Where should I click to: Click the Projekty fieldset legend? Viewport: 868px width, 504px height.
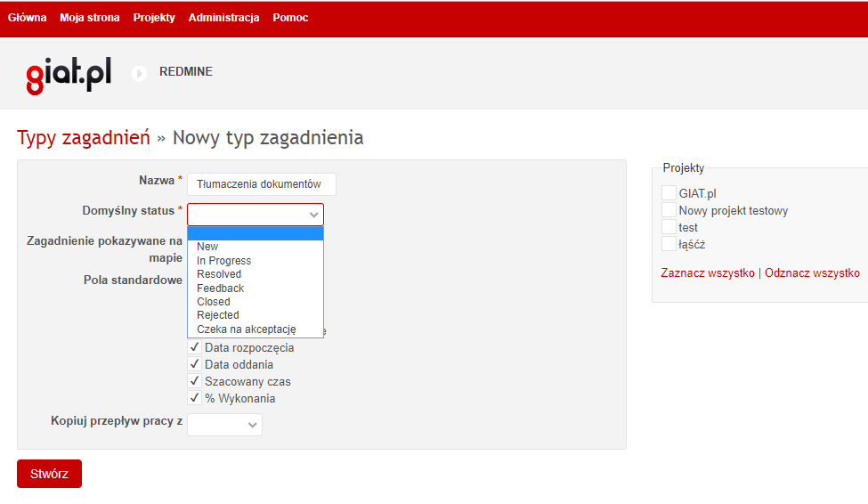683,167
